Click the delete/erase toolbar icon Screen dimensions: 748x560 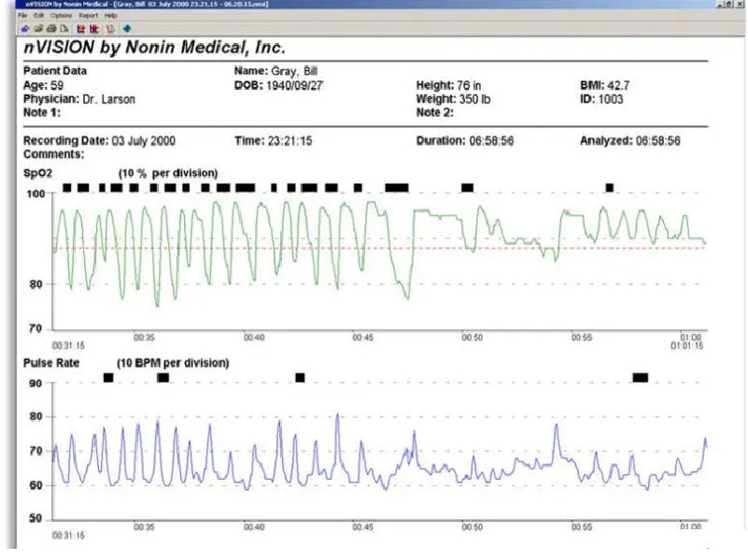(x=110, y=28)
